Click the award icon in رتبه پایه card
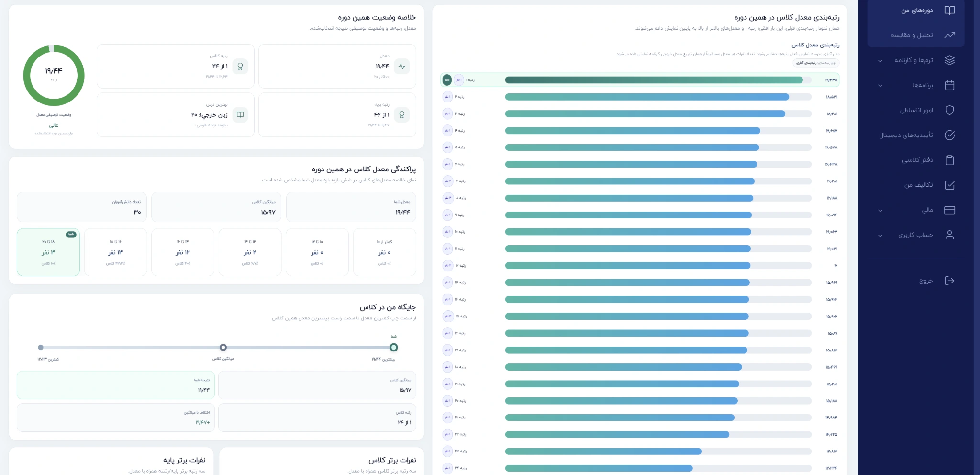The width and height of the screenshot is (980, 475). click(402, 114)
